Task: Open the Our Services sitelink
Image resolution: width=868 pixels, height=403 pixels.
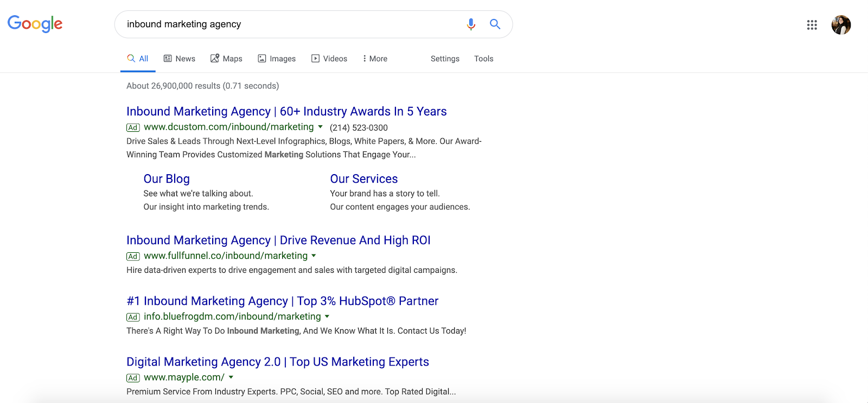Action: tap(364, 179)
